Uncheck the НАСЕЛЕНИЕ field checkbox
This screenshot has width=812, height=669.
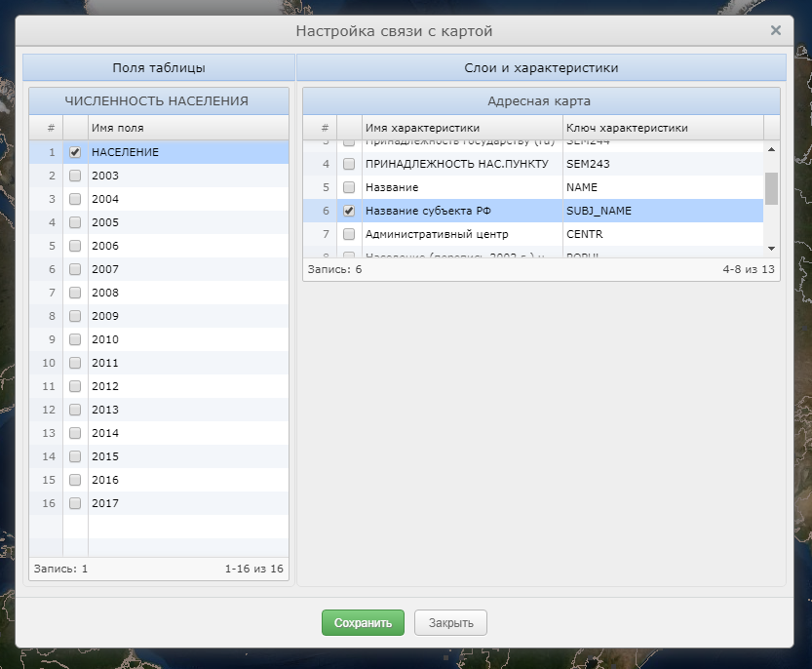click(x=75, y=152)
